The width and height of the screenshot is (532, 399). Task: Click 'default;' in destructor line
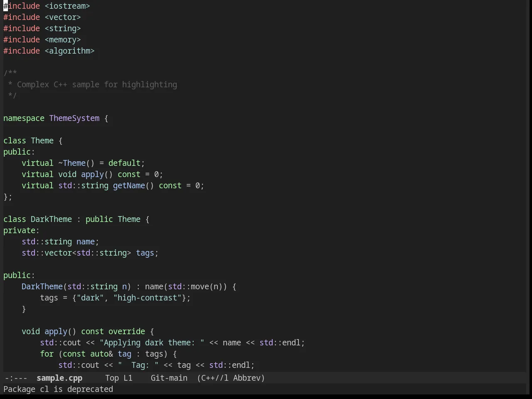coord(127,163)
